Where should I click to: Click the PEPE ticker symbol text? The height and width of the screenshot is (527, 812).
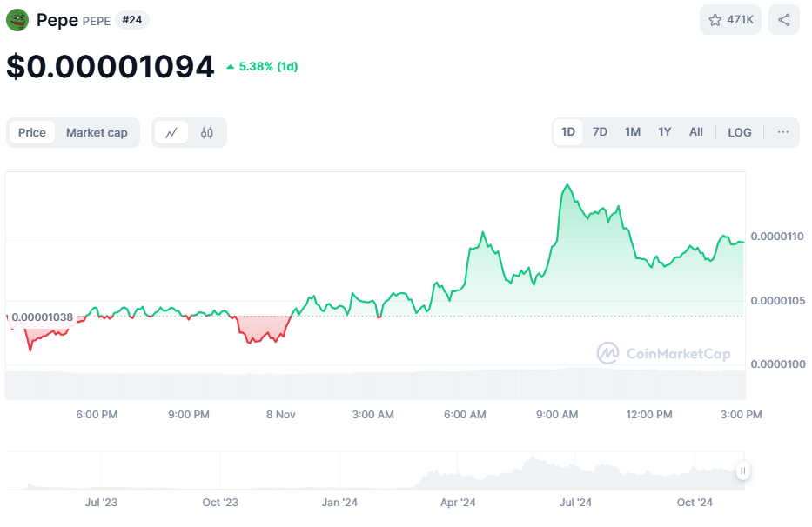(97, 21)
